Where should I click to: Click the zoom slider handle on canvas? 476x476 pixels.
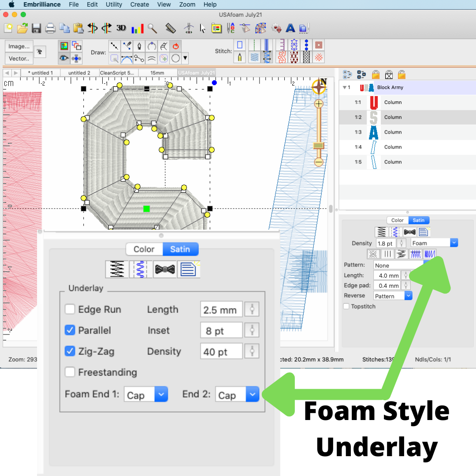319,145
